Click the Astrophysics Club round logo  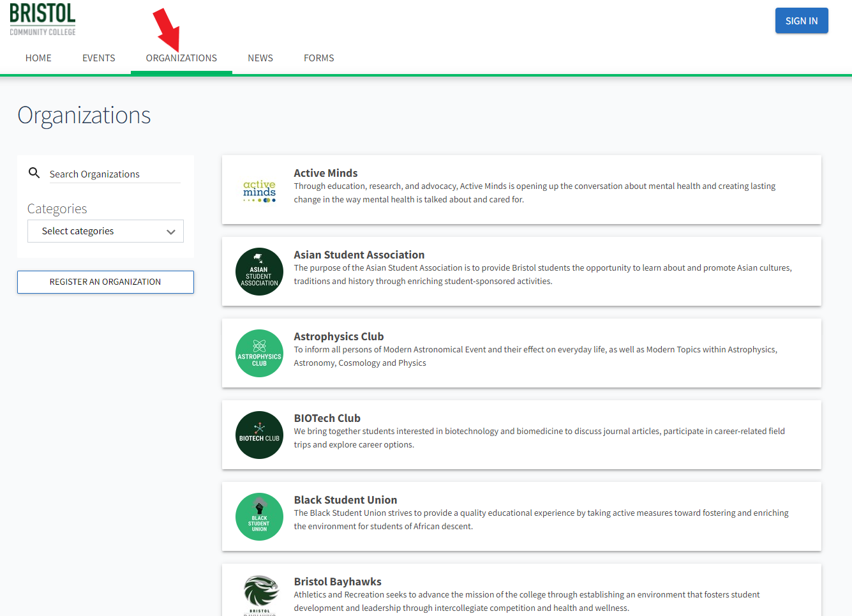click(259, 353)
